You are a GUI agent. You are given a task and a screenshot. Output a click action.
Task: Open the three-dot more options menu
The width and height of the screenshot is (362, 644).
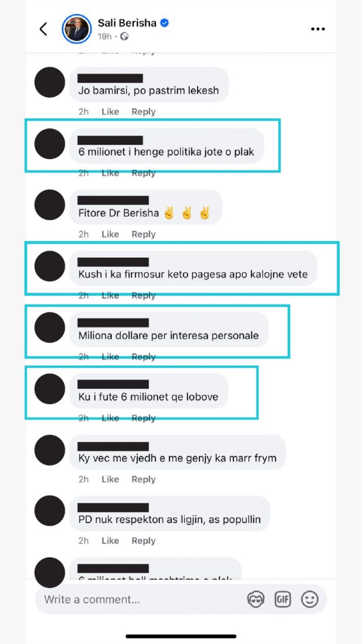[318, 29]
